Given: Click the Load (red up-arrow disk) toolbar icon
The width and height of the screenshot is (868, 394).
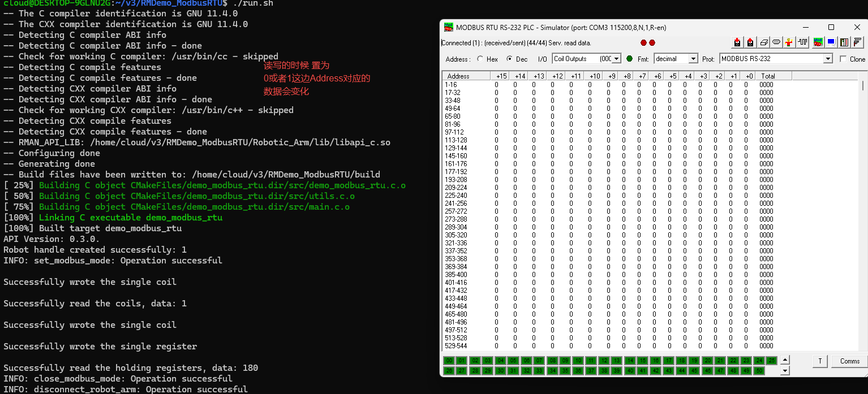Looking at the screenshot, I should point(750,42).
